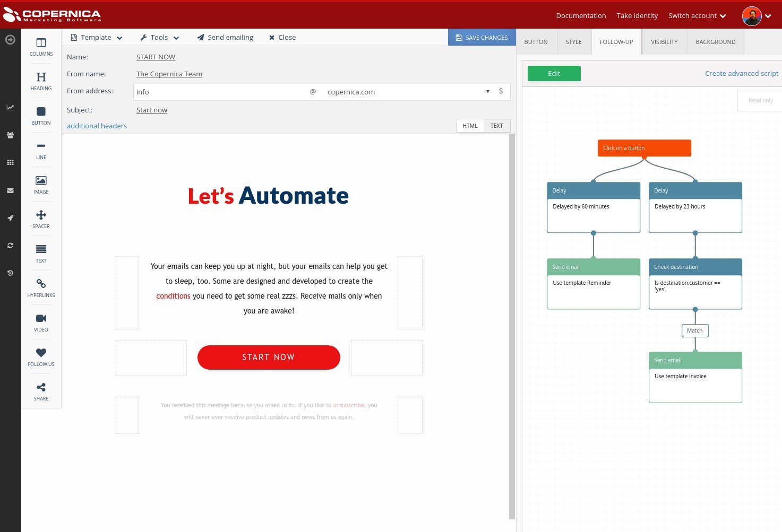782x532 pixels.
Task: Switch to the STYLE tab
Action: [x=573, y=41]
